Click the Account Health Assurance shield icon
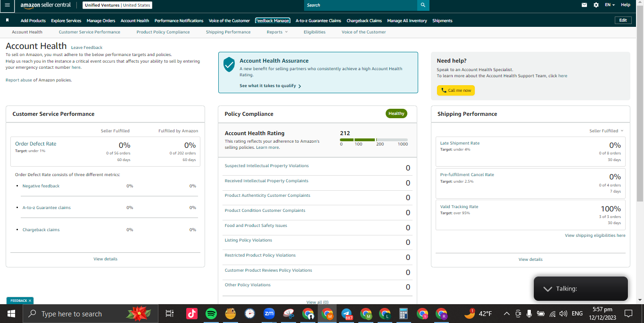 point(229,65)
